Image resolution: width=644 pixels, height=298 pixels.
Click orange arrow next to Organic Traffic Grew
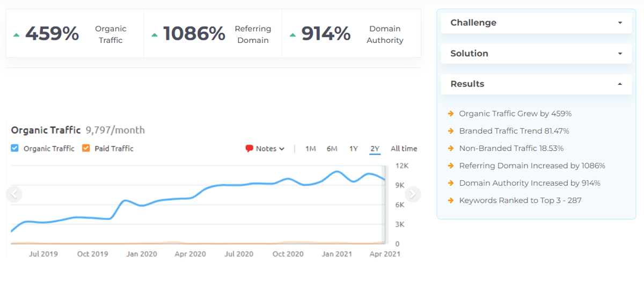tap(451, 114)
